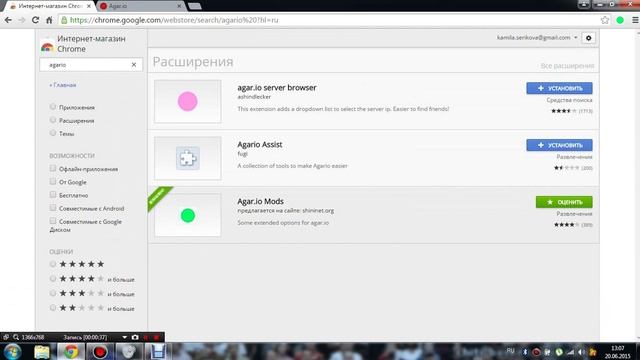640x360 pixels.
Task: Close the Интернет-магазин Chrome tab
Action: tap(89, 6)
